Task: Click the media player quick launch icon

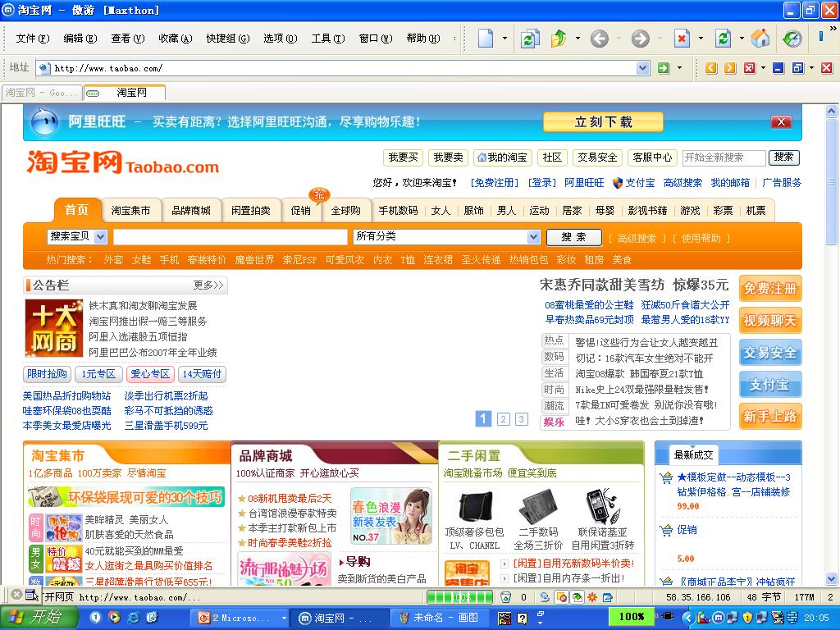Action: click(114, 618)
